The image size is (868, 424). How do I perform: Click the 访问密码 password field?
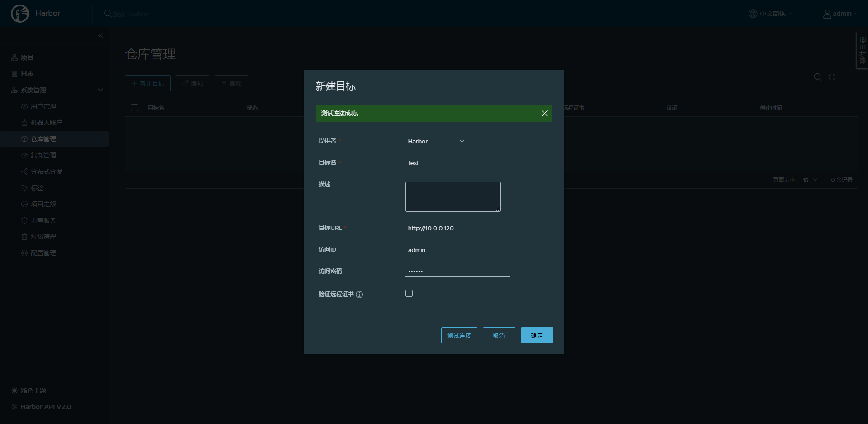(458, 272)
